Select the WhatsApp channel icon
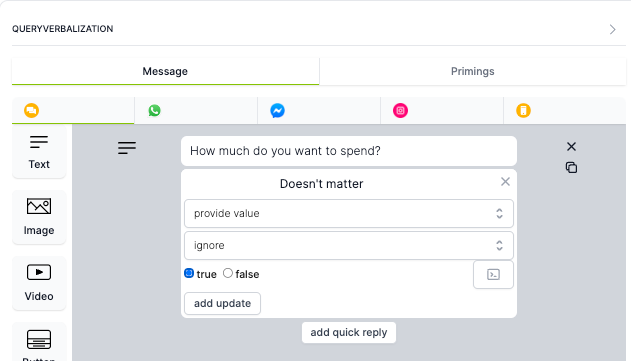The width and height of the screenshot is (631, 361). point(155,111)
